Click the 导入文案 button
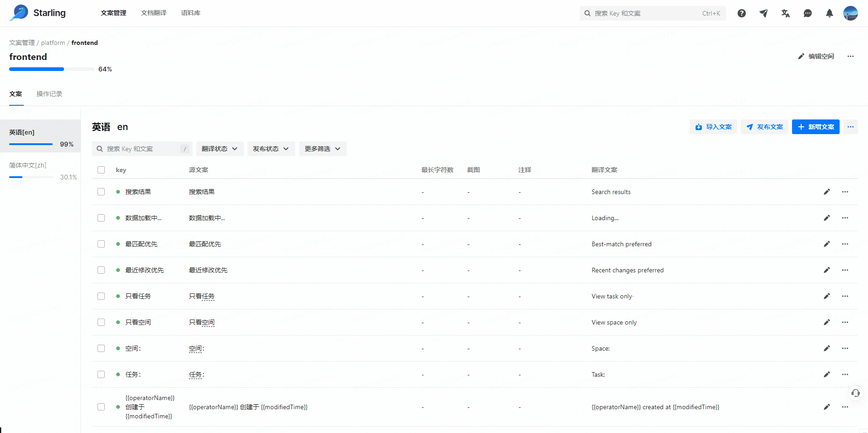The width and height of the screenshot is (868, 433). (x=713, y=127)
